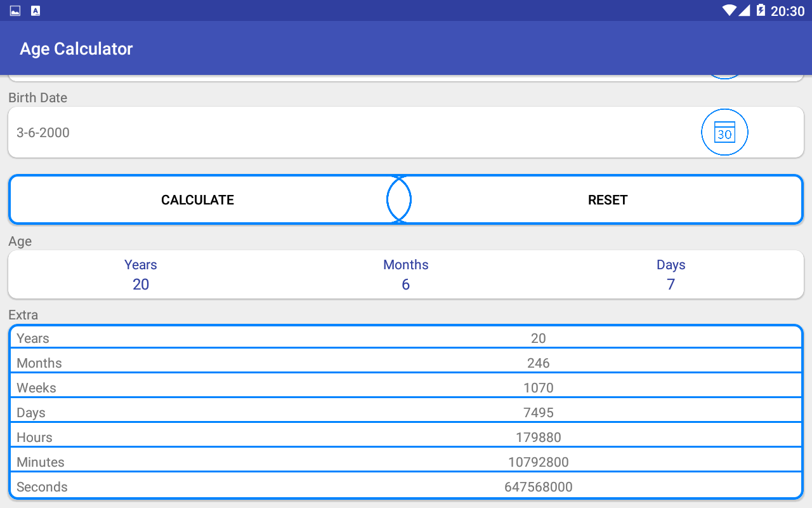Click the Years value 20 in Extra table
Screen dimensions: 812x508
point(539,338)
